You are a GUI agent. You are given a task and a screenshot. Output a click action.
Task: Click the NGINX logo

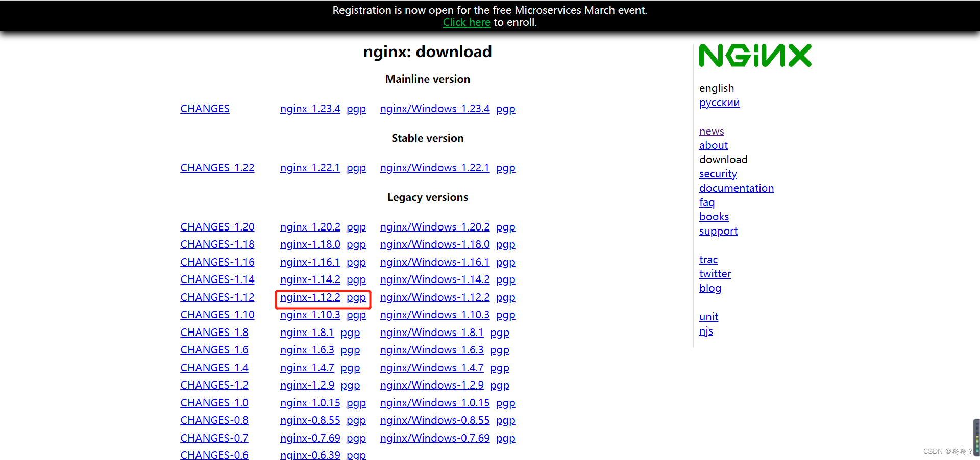point(755,55)
